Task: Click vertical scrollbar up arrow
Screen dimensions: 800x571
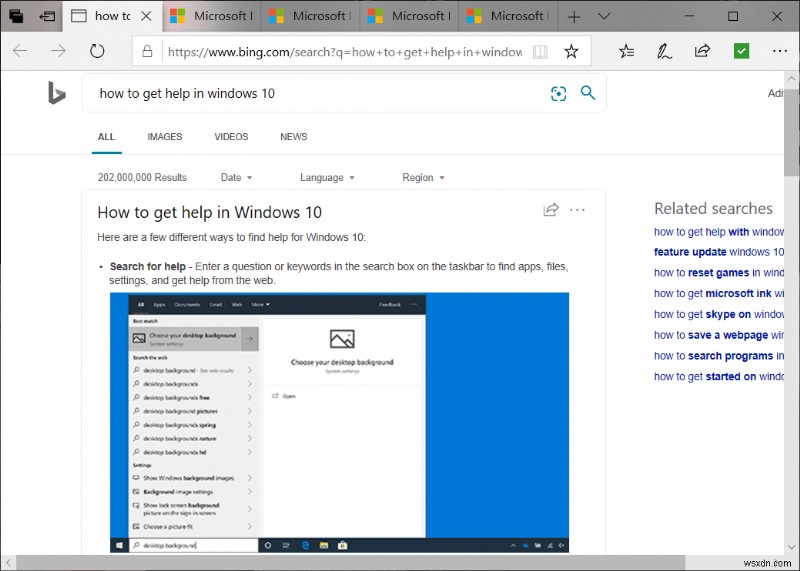Action: coord(792,79)
